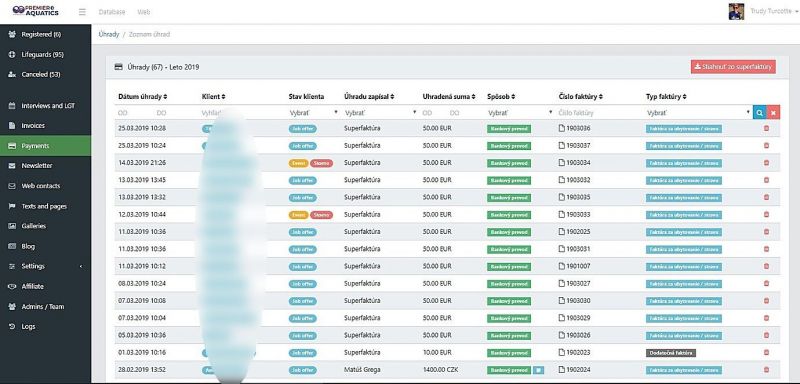Open Texts and pages section
This screenshot has height=384, width=800.
pyautogui.click(x=45, y=206)
